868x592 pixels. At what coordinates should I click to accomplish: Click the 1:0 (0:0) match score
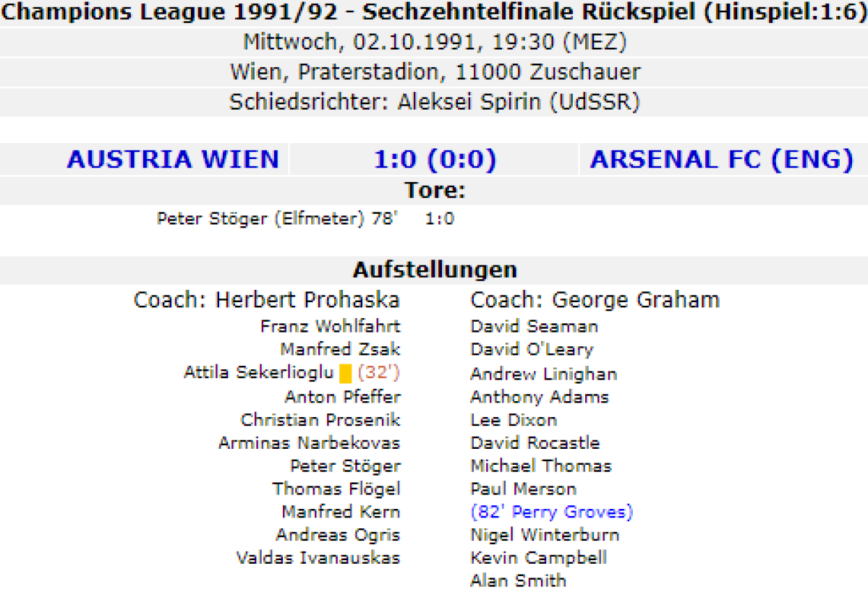(x=435, y=160)
